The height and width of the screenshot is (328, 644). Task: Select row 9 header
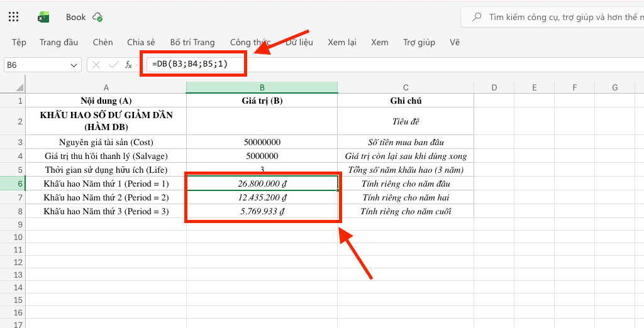(13, 224)
